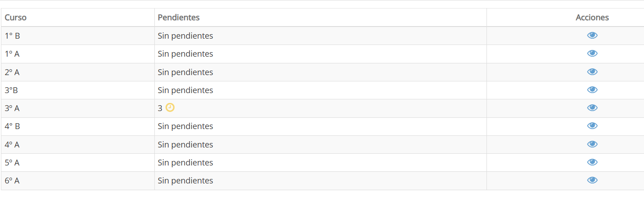
Task: Click the Pendientes column header
Action: 179,18
